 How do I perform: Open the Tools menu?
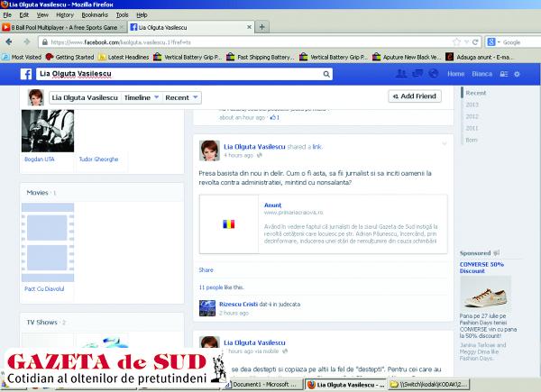[122, 14]
